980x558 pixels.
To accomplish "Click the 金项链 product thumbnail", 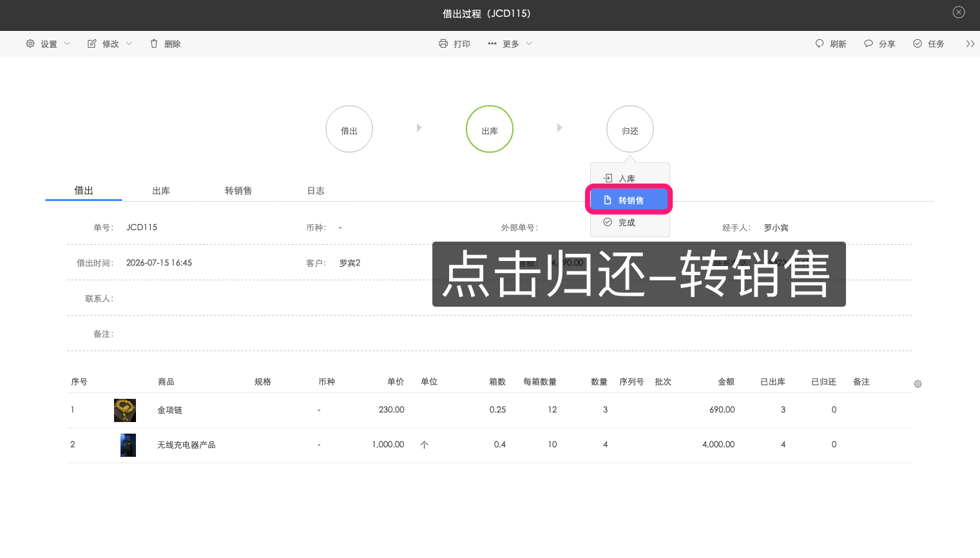I will coord(125,410).
